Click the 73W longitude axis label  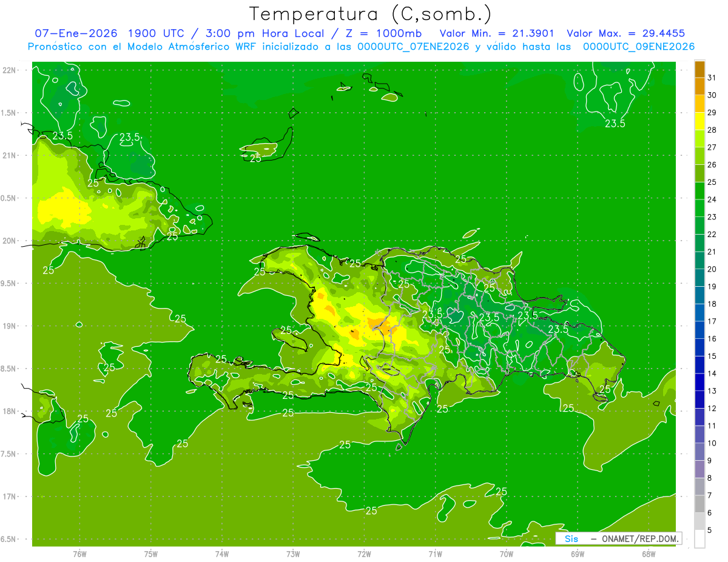tap(293, 554)
